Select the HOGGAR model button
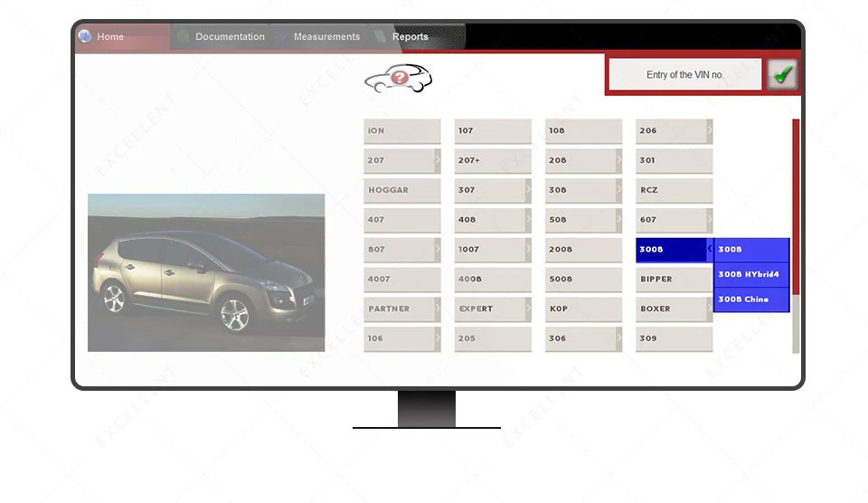This screenshot has width=868, height=503. coord(402,191)
